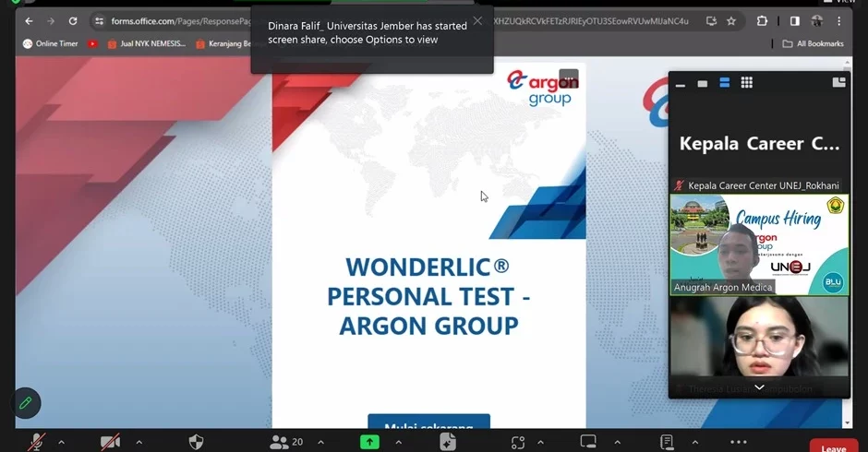Open audio options caret beside microphone

[x=62, y=442]
